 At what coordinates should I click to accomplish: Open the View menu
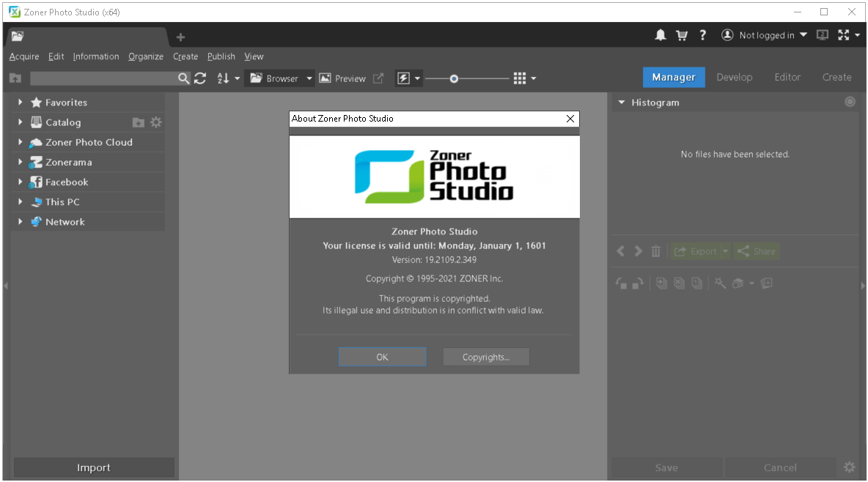click(254, 56)
